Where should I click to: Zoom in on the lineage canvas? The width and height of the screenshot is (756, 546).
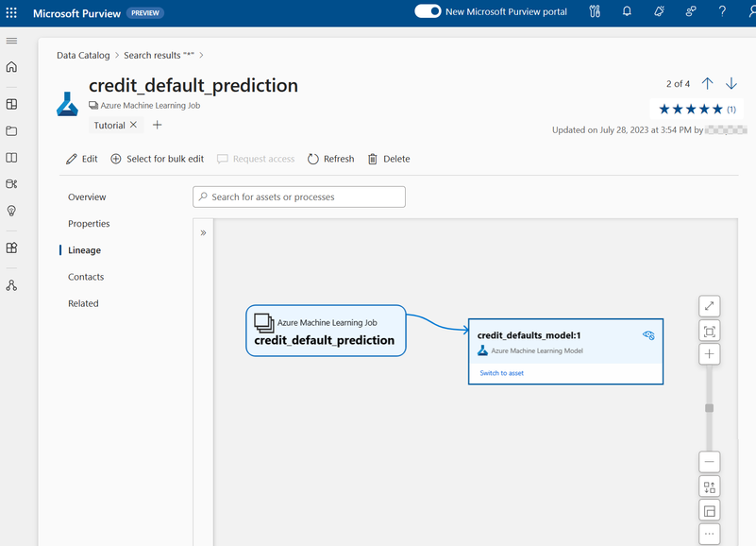(709, 354)
